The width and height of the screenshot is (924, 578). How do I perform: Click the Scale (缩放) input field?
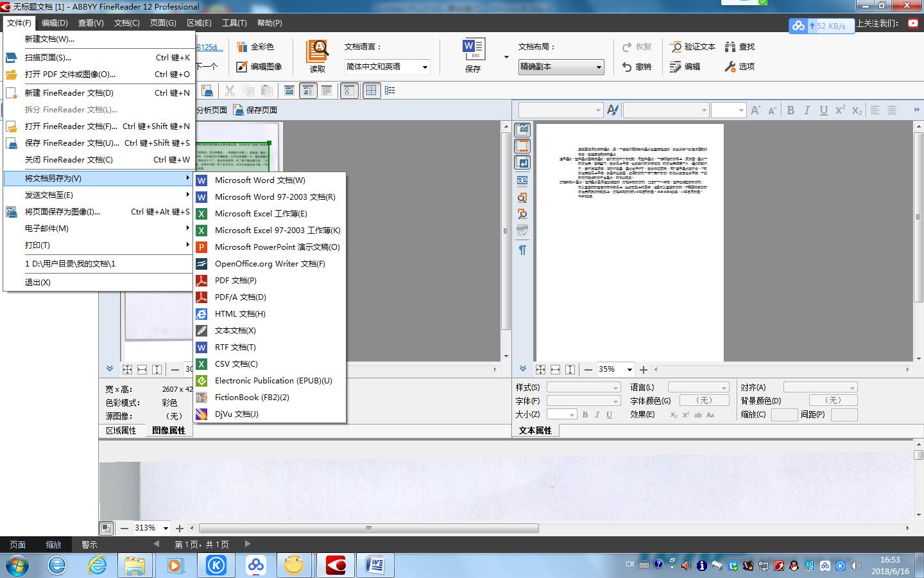(784, 414)
